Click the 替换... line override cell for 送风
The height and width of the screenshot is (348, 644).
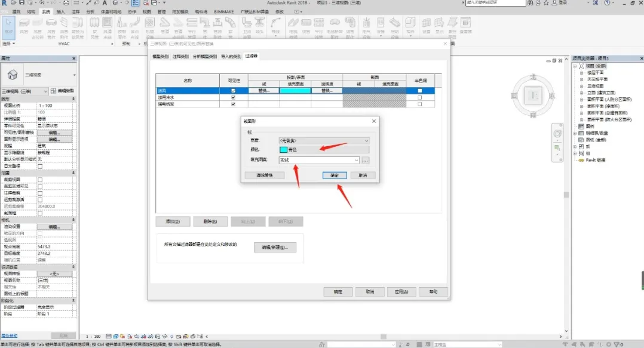pyautogui.click(x=263, y=91)
